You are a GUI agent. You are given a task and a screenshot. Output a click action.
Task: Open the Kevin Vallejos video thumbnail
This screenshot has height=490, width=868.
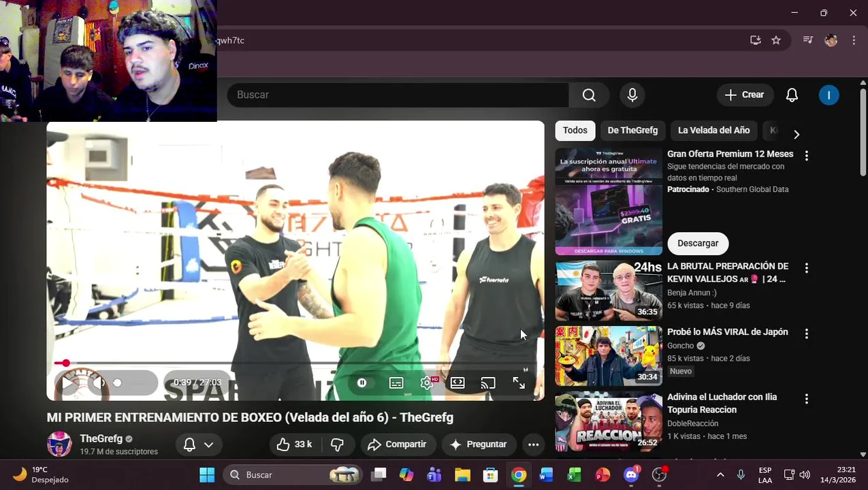point(609,291)
